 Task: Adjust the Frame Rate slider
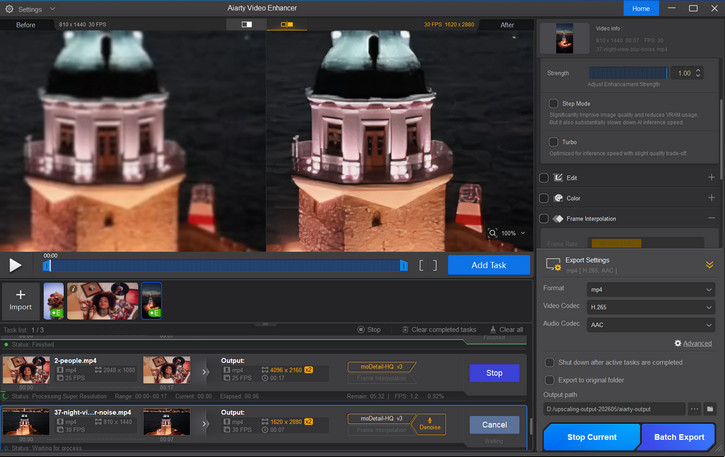pos(646,243)
